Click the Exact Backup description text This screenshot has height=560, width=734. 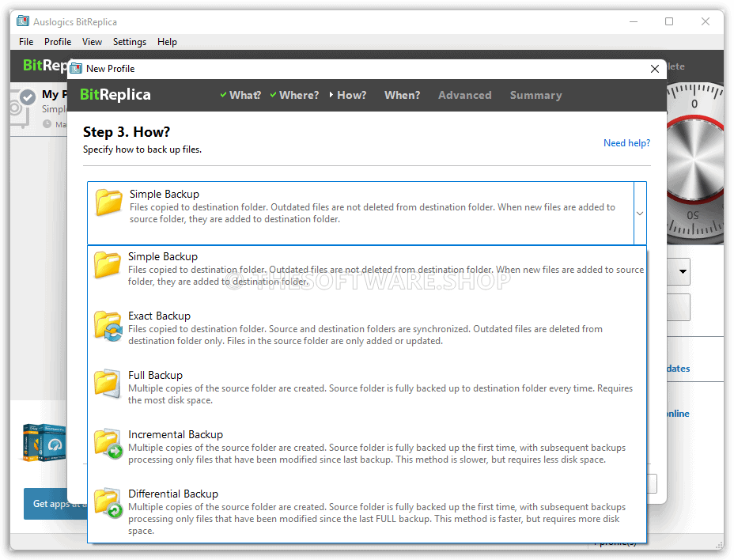pyautogui.click(x=365, y=335)
